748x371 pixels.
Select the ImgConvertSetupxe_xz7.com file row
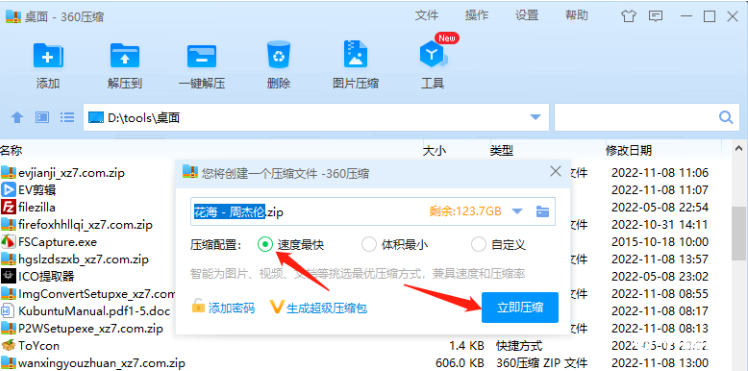point(88,294)
